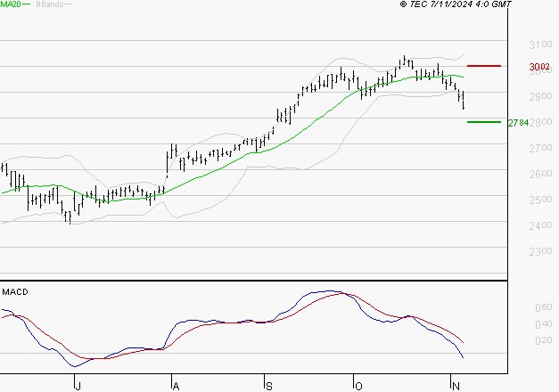Image resolution: width=559 pixels, height=392 pixels.
Task: Click the 2600 price axis label
Action: (x=540, y=174)
